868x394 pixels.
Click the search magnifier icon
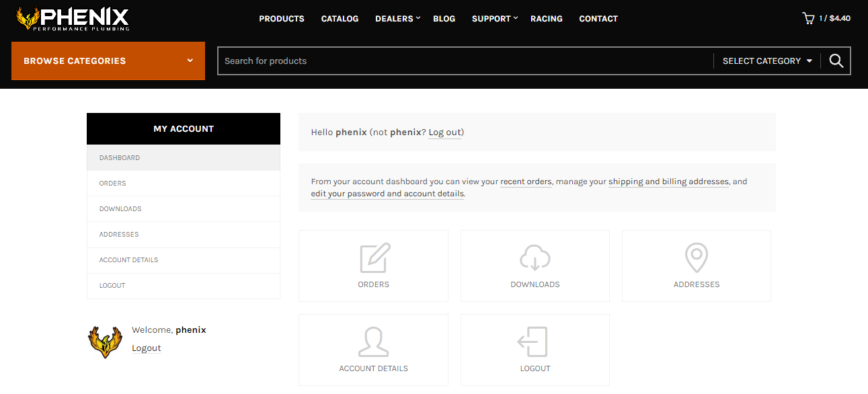coord(836,61)
